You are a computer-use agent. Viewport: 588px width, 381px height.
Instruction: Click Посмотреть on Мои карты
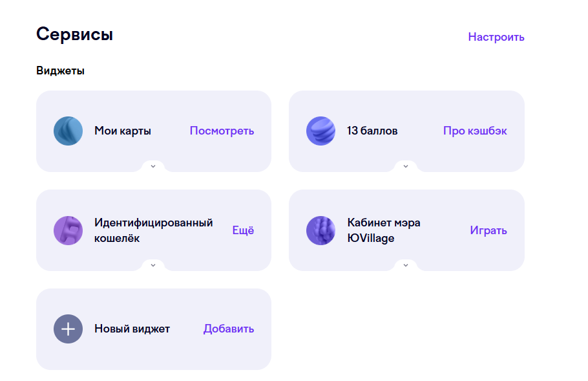pyautogui.click(x=222, y=131)
